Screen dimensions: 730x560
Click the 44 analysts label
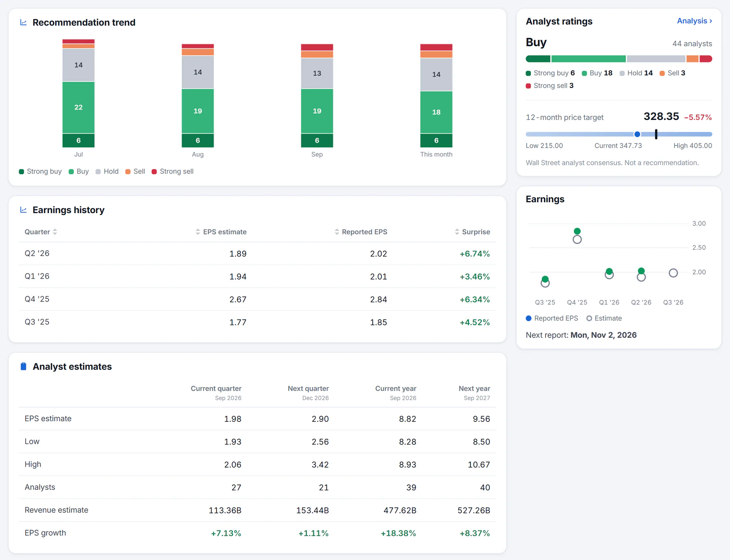click(692, 44)
